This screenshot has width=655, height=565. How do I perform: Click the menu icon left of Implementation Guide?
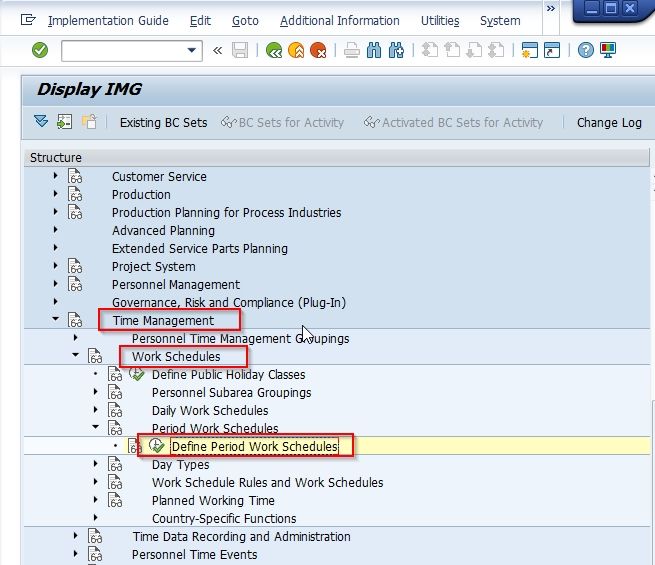click(28, 20)
